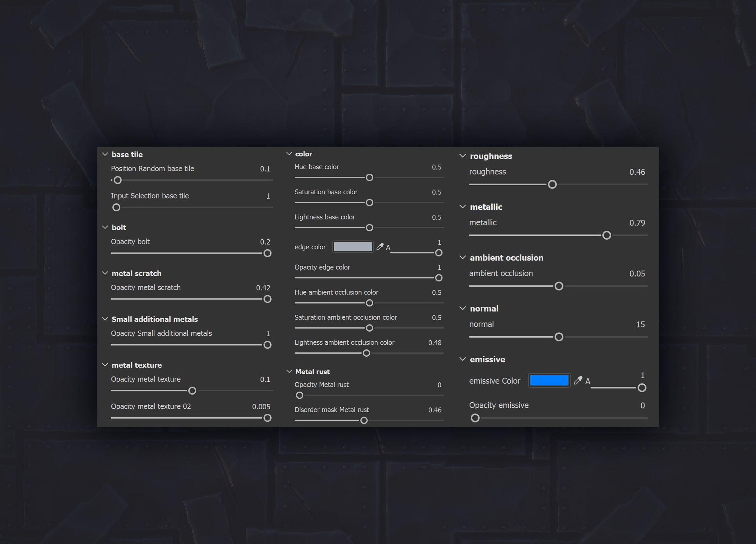Collapse the base tile section

click(x=105, y=154)
